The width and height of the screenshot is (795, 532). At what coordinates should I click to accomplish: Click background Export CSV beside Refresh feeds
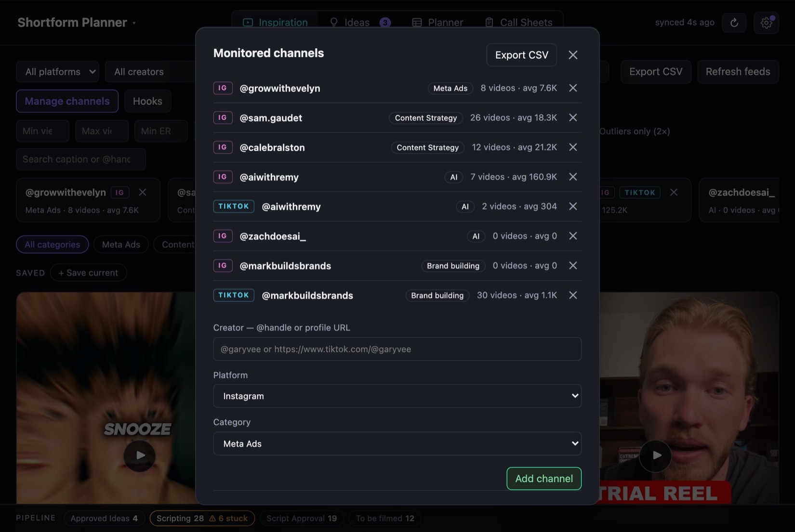(x=656, y=72)
